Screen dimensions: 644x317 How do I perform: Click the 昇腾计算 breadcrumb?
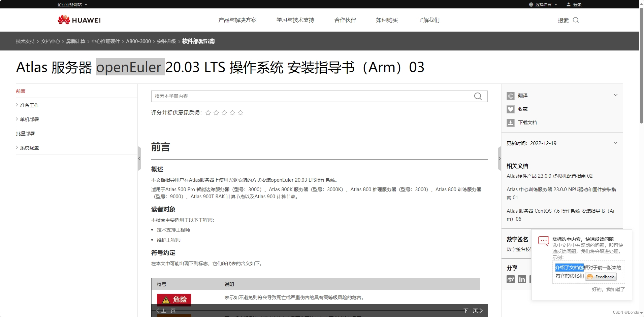(76, 41)
